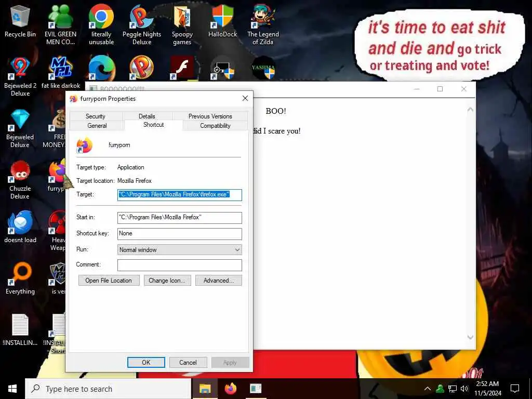Switch to the Shortcut tab
532x399 pixels.
tap(153, 125)
